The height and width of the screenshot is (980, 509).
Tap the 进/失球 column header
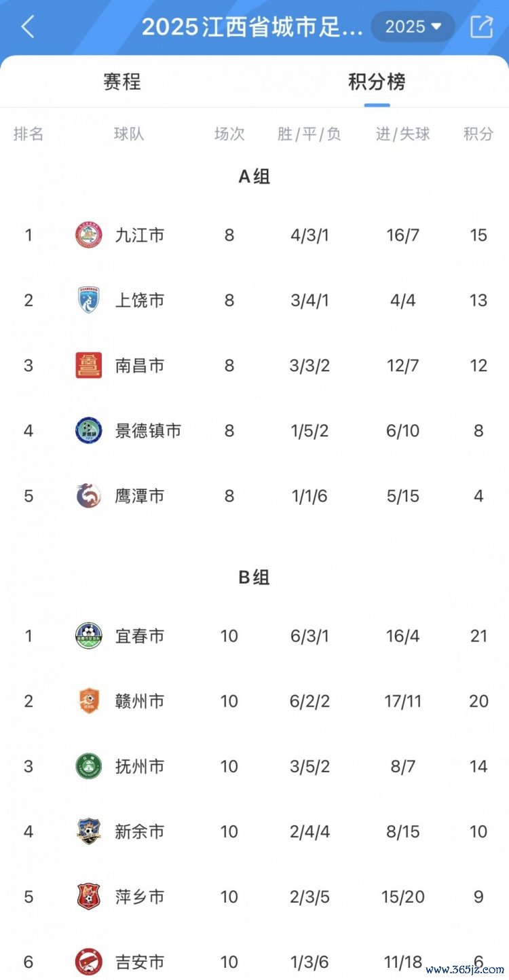pyautogui.click(x=403, y=134)
